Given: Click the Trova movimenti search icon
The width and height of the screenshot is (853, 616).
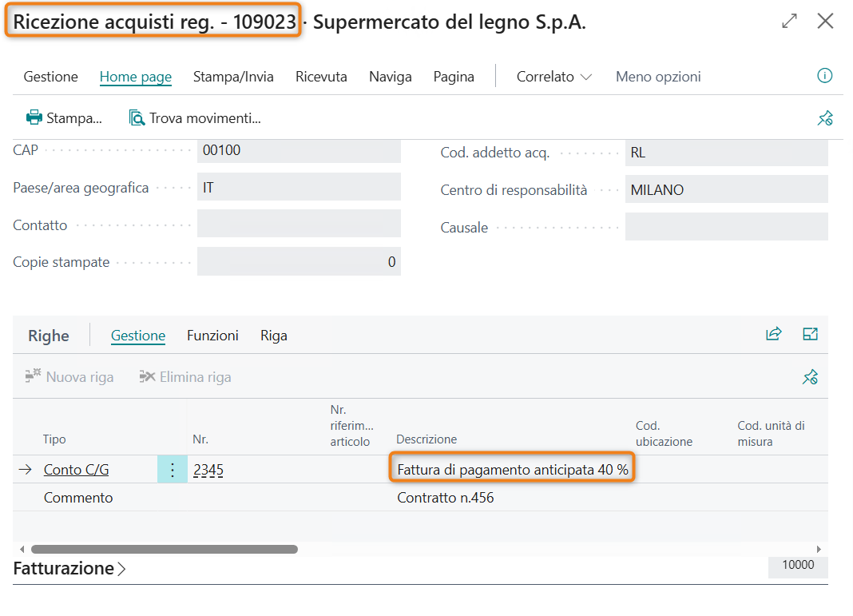Looking at the screenshot, I should click(137, 118).
